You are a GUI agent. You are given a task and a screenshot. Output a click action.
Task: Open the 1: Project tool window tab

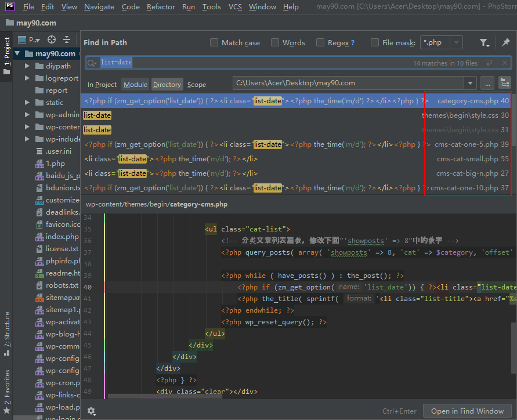tap(6, 55)
